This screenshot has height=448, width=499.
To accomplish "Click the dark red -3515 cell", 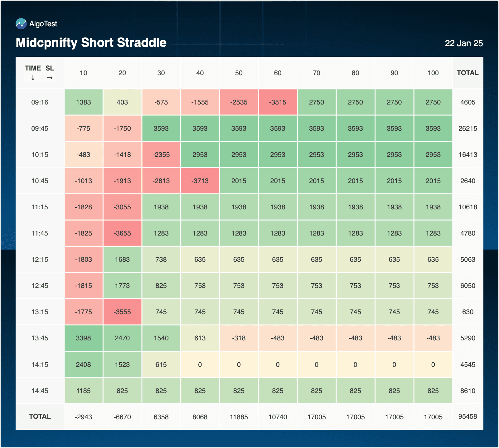I will point(278,102).
